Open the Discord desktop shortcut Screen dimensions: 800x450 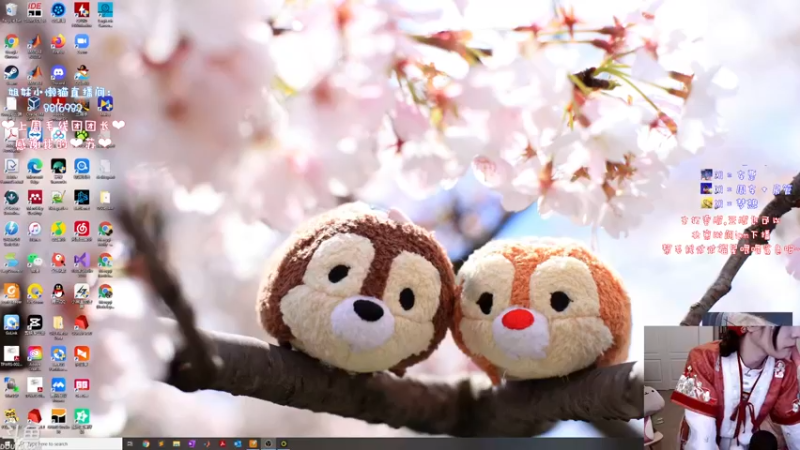click(58, 72)
